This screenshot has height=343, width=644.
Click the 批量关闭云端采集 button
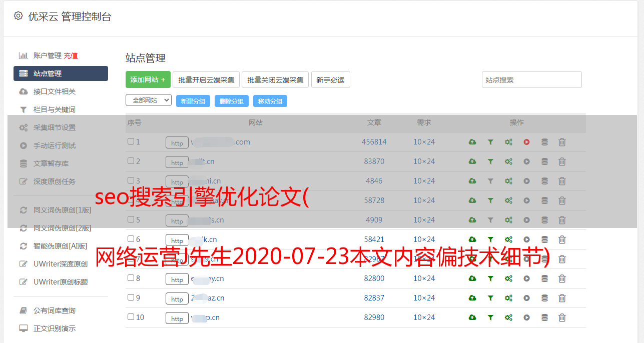pos(275,79)
